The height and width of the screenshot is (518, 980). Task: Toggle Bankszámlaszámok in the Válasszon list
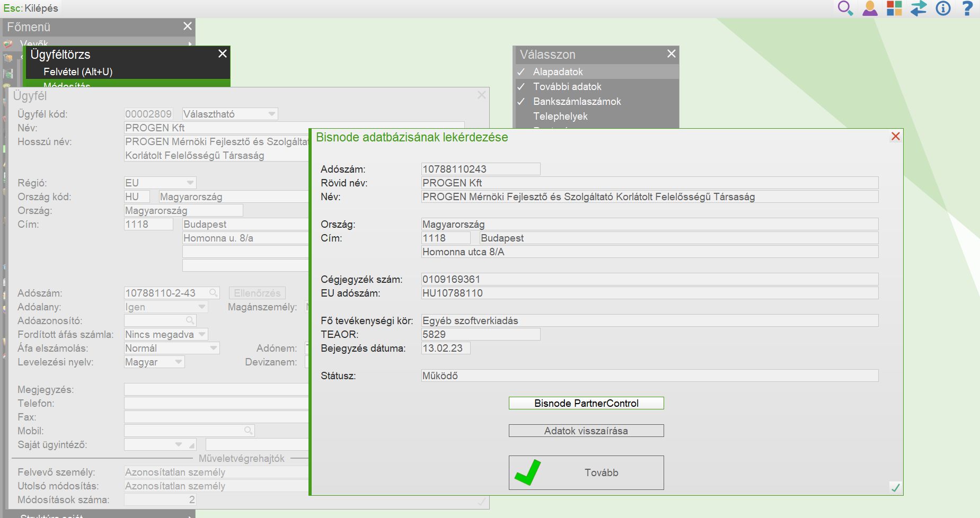click(596, 101)
